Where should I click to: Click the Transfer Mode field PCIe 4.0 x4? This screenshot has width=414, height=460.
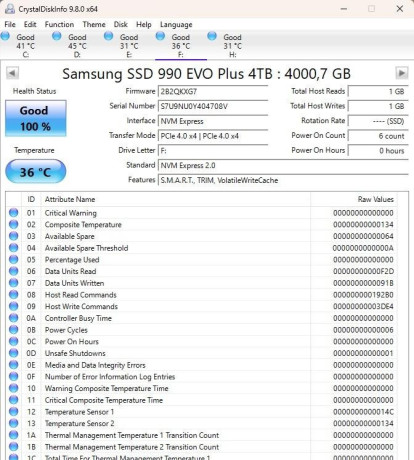tap(213, 136)
